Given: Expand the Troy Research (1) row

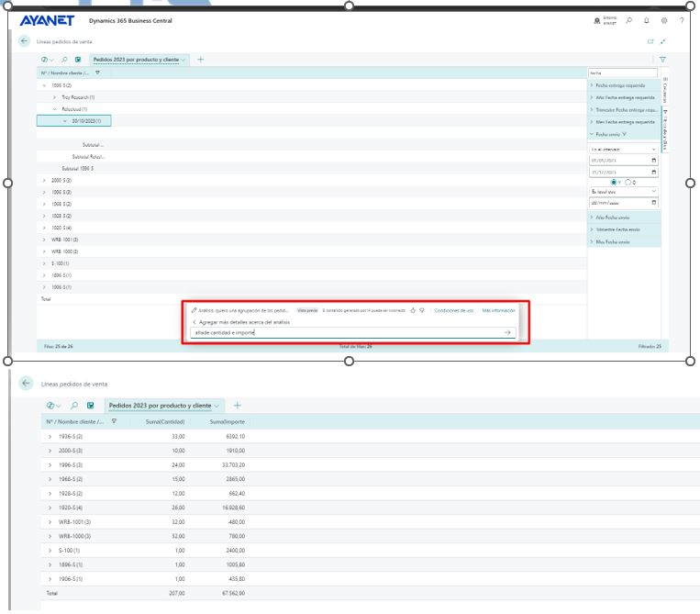Looking at the screenshot, I should [54, 96].
